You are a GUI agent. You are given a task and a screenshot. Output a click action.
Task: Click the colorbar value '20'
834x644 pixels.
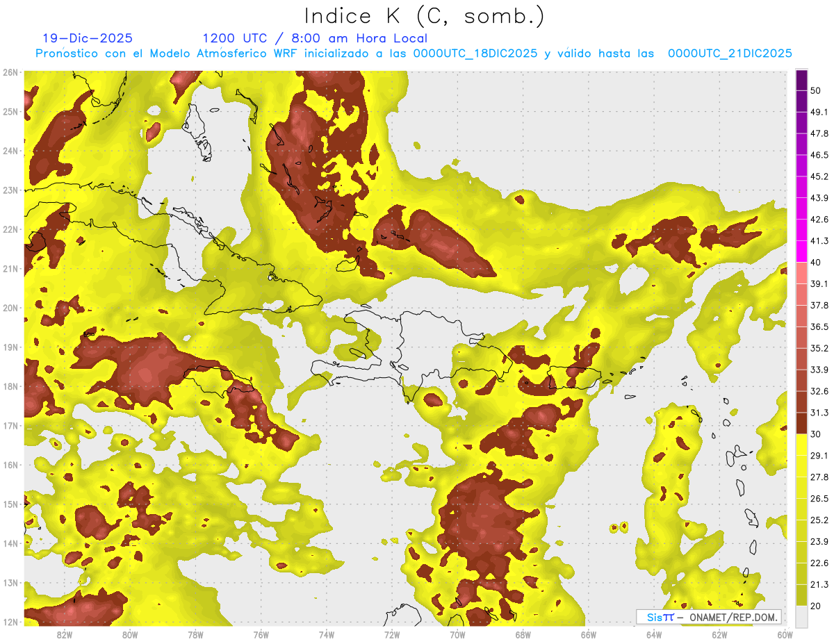coord(815,606)
